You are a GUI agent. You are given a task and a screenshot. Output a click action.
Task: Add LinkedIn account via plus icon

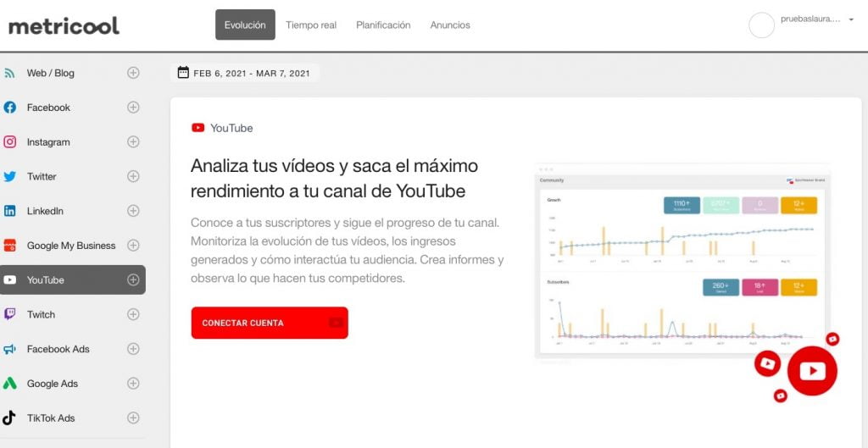(x=133, y=211)
